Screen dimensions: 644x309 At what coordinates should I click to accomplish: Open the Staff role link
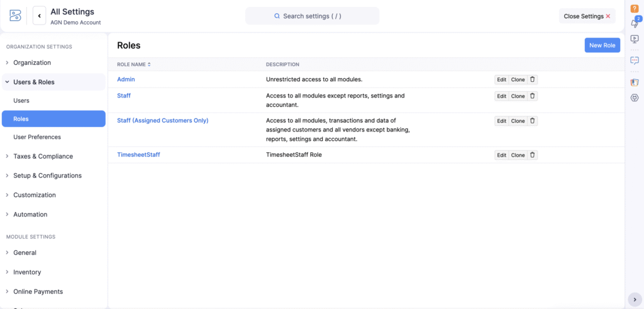tap(124, 95)
